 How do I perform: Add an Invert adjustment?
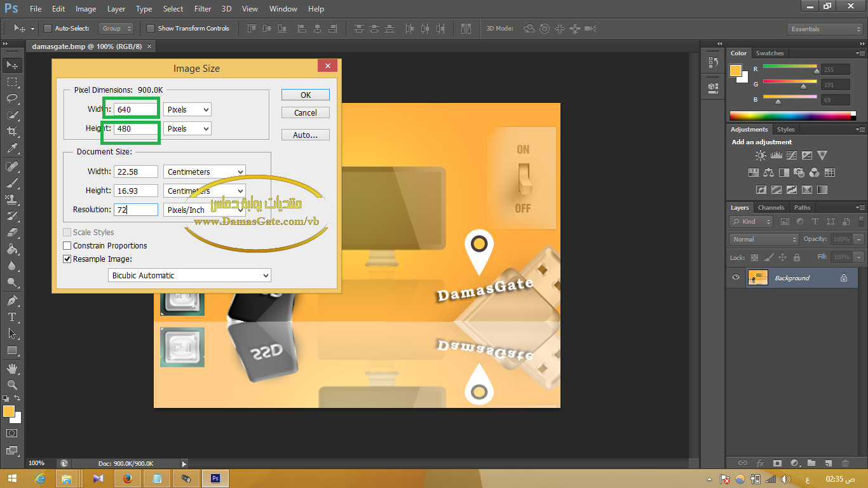[761, 189]
